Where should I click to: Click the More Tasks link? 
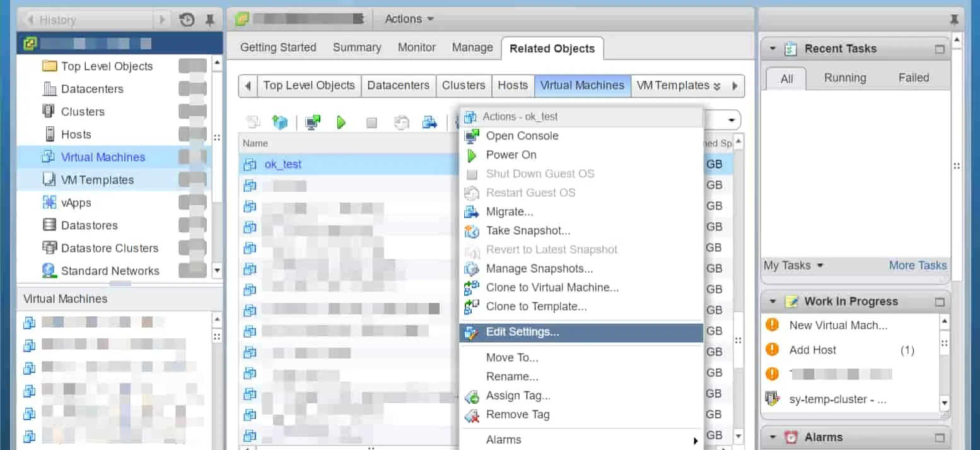tap(918, 266)
